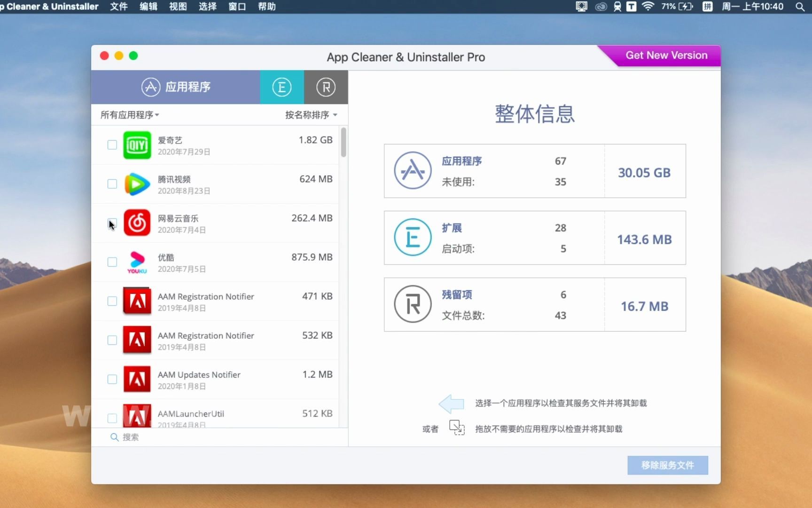
Task: Click the 周一 上午10:40 clock
Action: click(752, 7)
